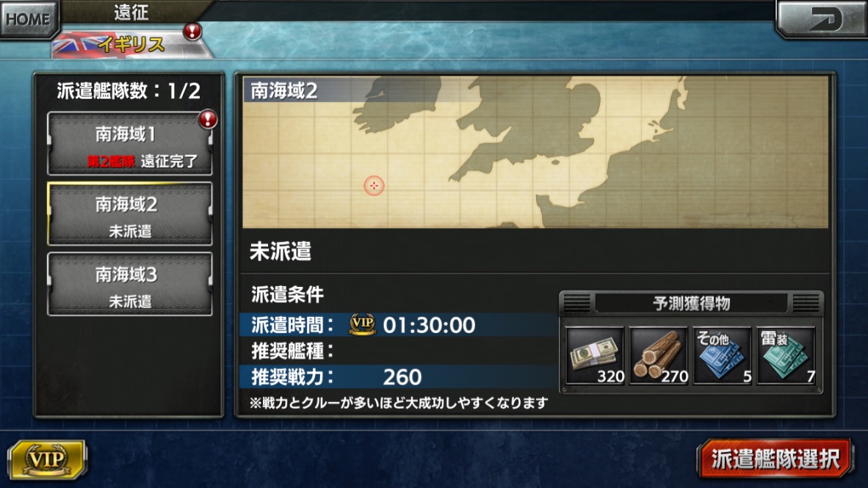
Task: Select 南海域2 in the area list
Action: (129, 214)
